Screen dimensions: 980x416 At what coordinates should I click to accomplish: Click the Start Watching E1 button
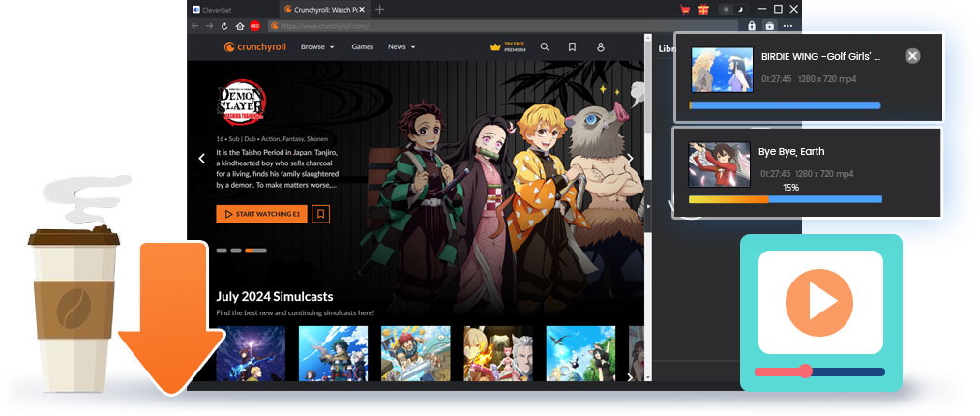pyautogui.click(x=261, y=214)
